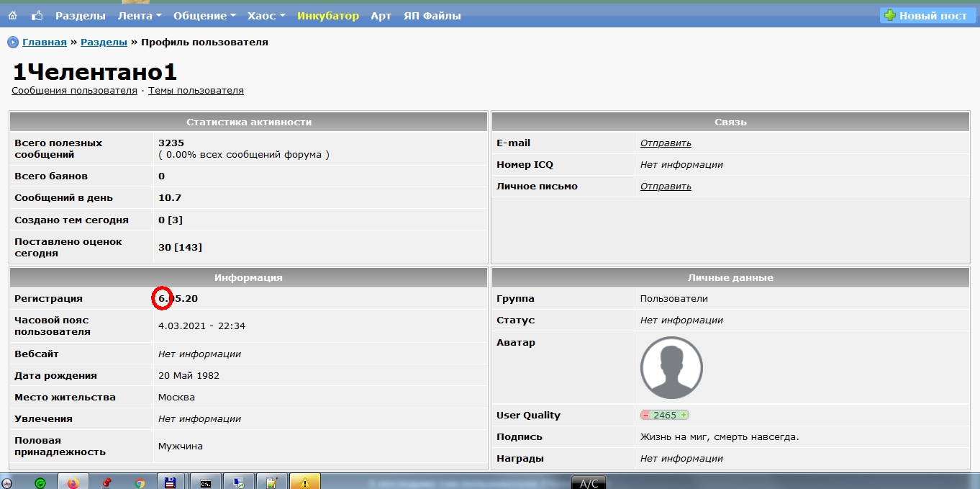Open the yellow warning icon on taskbar
Screen dimensions: 980x489
(x=305, y=483)
